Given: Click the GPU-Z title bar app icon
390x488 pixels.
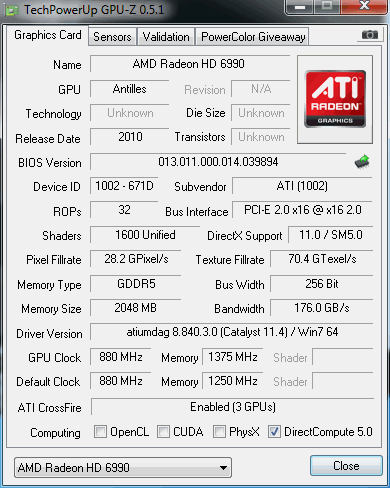Looking at the screenshot, I should 12,11.
